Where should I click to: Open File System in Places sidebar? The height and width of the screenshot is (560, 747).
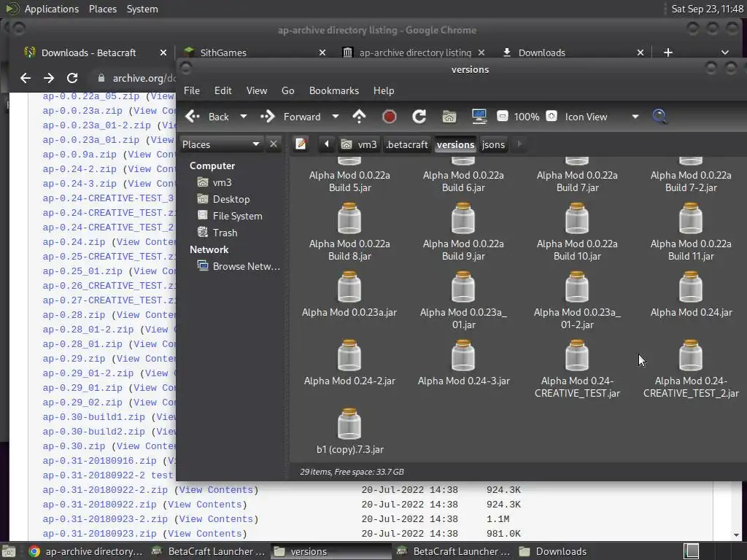tap(237, 216)
